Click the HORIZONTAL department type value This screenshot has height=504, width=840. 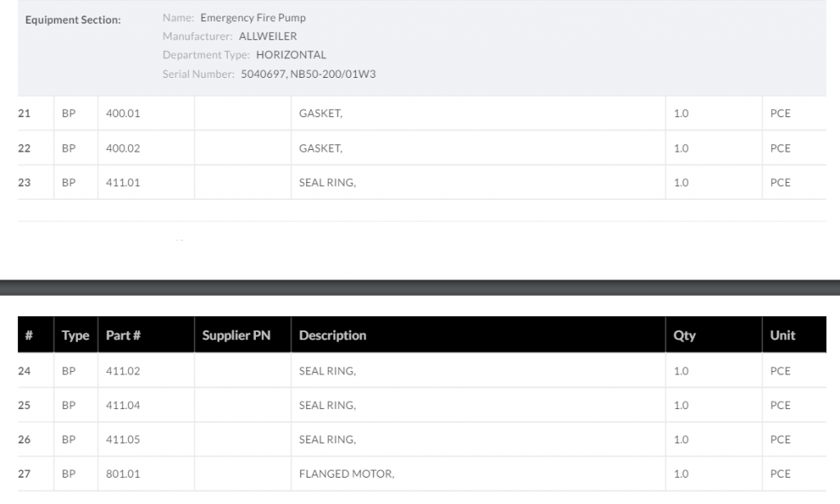[291, 55]
